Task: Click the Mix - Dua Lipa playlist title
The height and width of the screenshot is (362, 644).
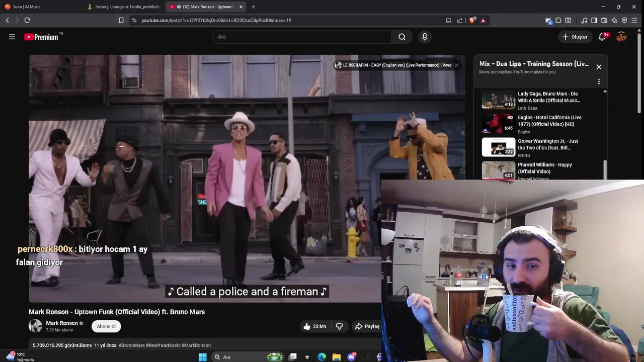Action: click(x=534, y=64)
